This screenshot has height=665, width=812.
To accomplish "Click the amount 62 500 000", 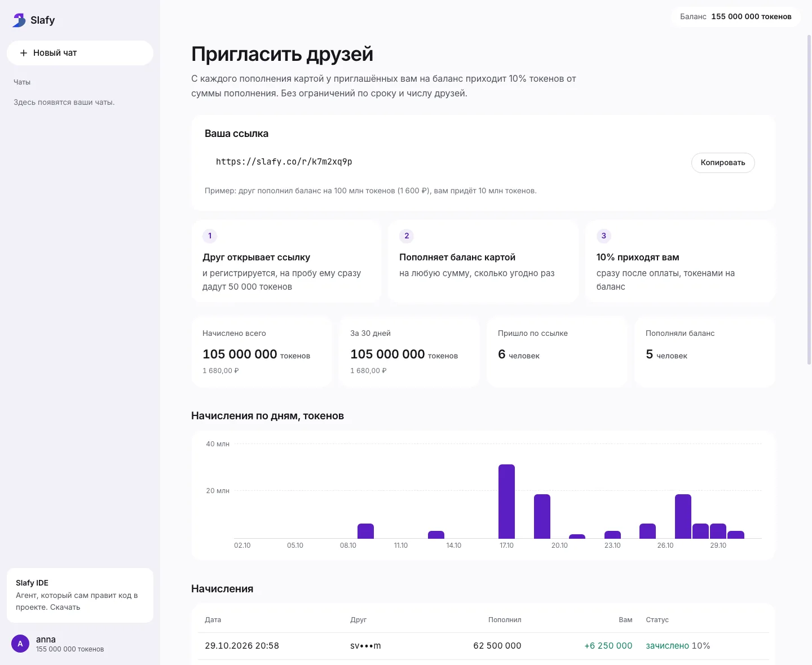I will [497, 646].
